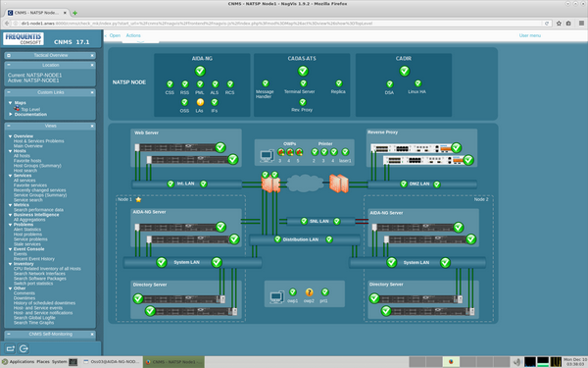
Task: Open the RSS status checkmark
Action: (x=185, y=84)
